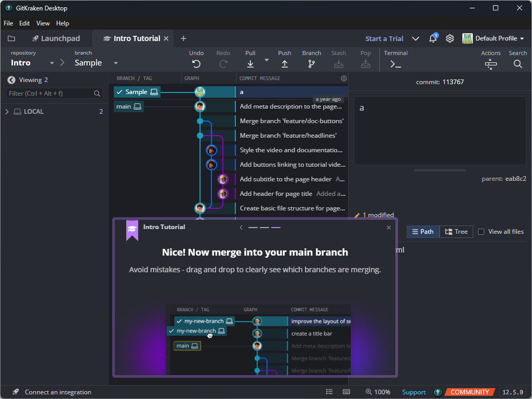
Task: Open the Help menu
Action: click(x=62, y=23)
